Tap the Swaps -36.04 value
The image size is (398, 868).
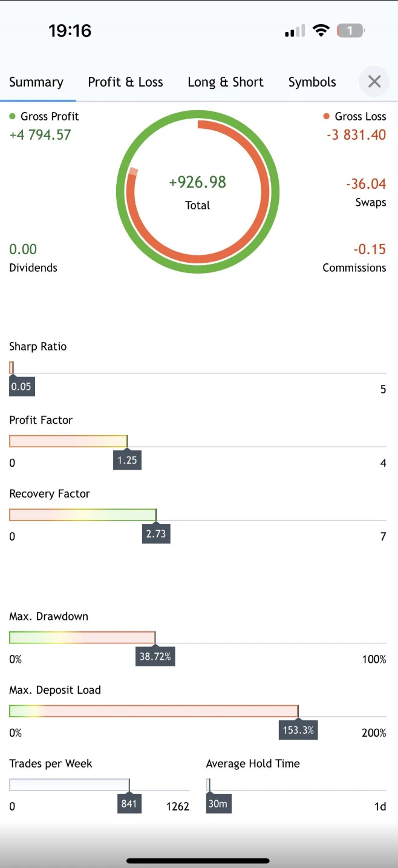(x=366, y=184)
